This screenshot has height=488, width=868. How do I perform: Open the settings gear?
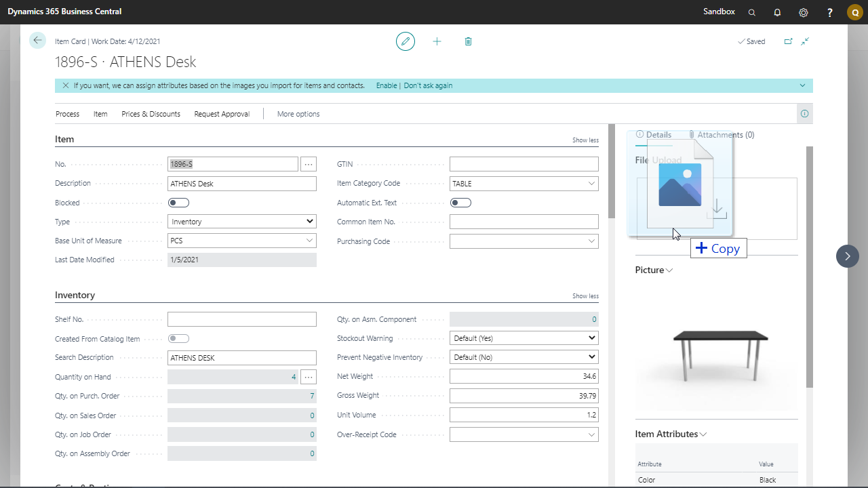[x=804, y=12]
